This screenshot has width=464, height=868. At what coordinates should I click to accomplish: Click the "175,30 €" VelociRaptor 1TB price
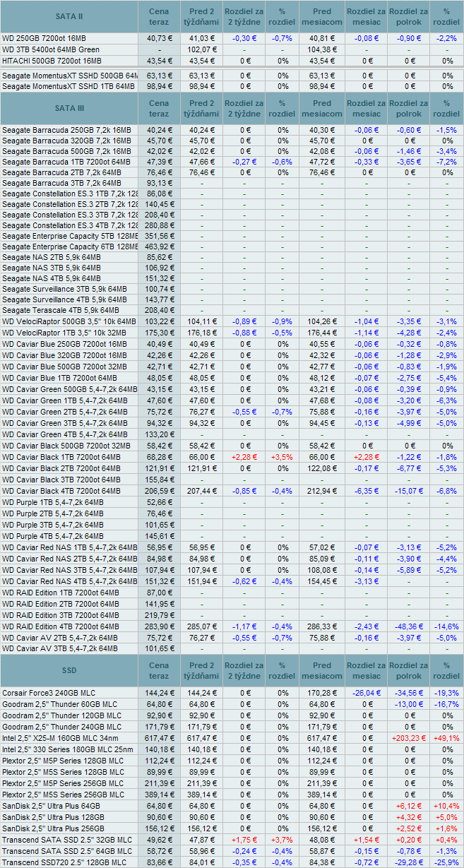coord(160,332)
